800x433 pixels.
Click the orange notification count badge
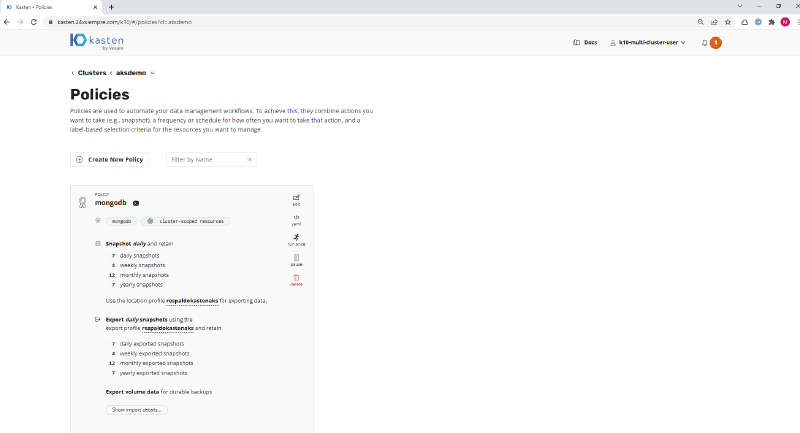[x=715, y=43]
